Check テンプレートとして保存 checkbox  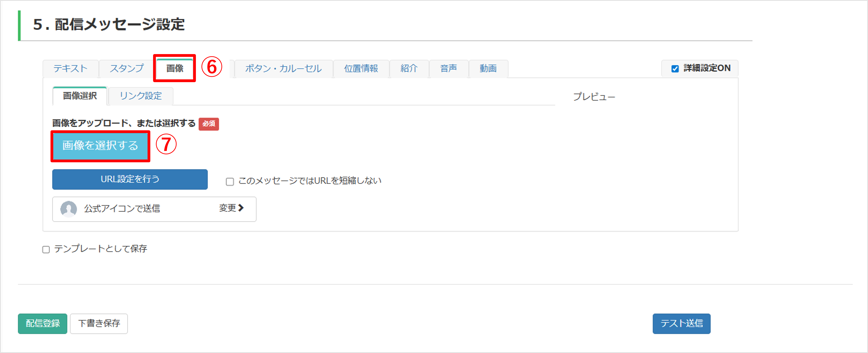tap(46, 250)
